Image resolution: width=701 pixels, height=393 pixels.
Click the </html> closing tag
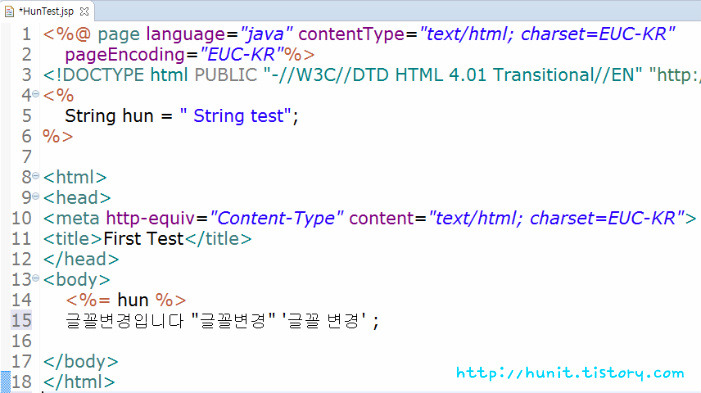coord(79,382)
